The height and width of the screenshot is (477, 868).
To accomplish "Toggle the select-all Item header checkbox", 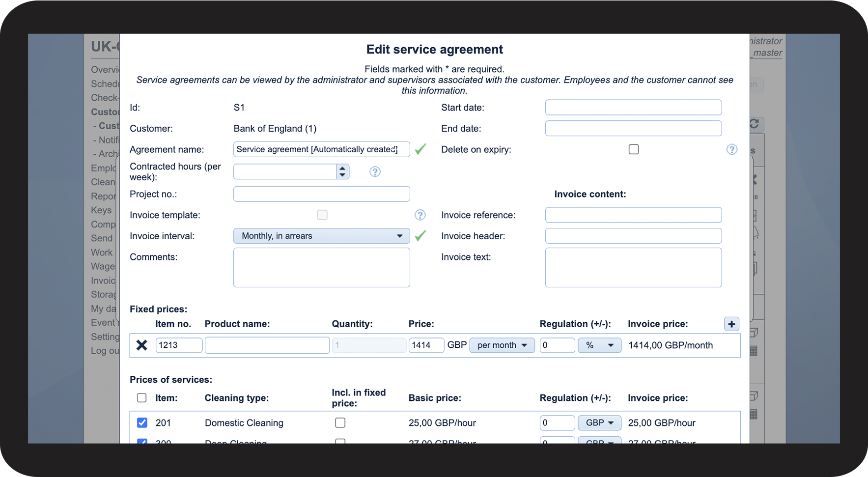I will pos(142,398).
